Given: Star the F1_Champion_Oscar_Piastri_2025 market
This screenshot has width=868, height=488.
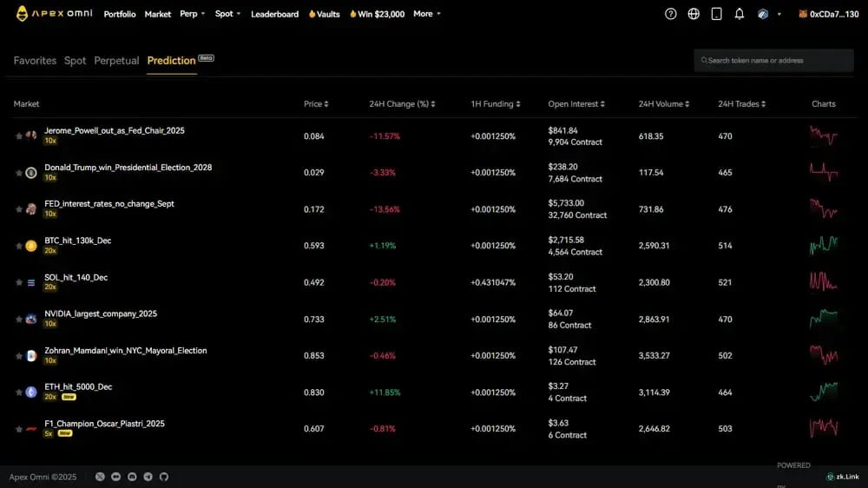Looking at the screenshot, I should [19, 429].
